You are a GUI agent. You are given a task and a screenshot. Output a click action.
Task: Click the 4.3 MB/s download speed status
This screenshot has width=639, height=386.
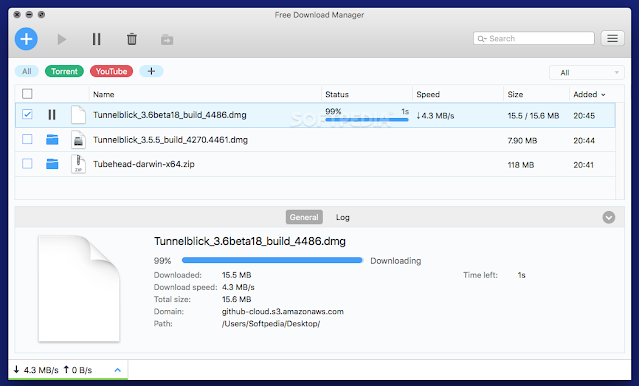click(x=37, y=370)
